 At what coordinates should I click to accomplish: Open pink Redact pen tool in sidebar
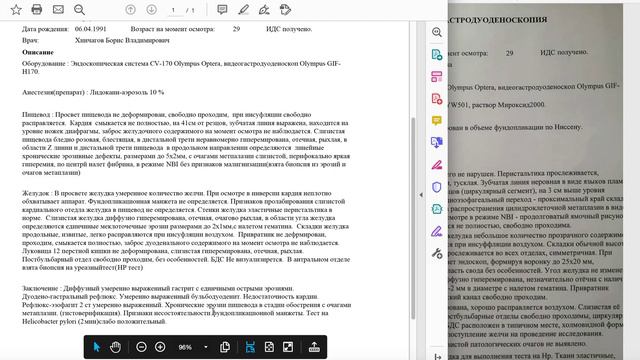pyautogui.click(x=437, y=165)
